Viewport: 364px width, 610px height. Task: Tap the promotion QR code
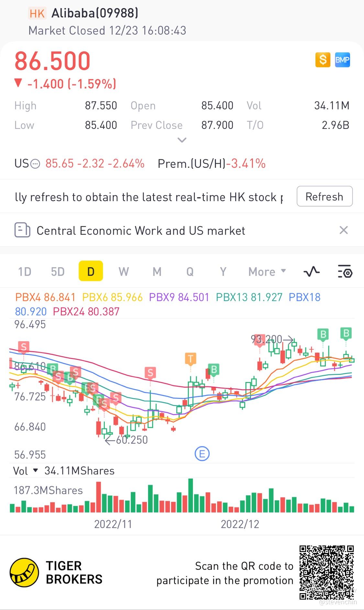click(326, 572)
